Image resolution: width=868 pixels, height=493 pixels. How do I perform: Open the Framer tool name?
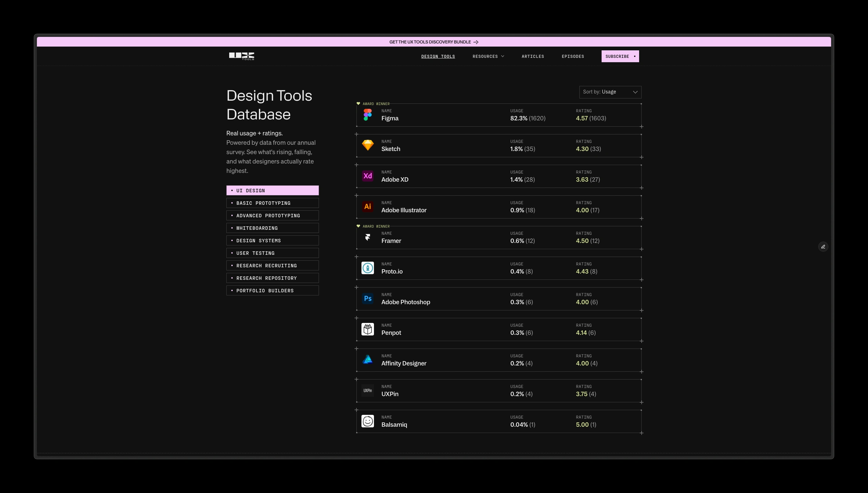pos(391,241)
